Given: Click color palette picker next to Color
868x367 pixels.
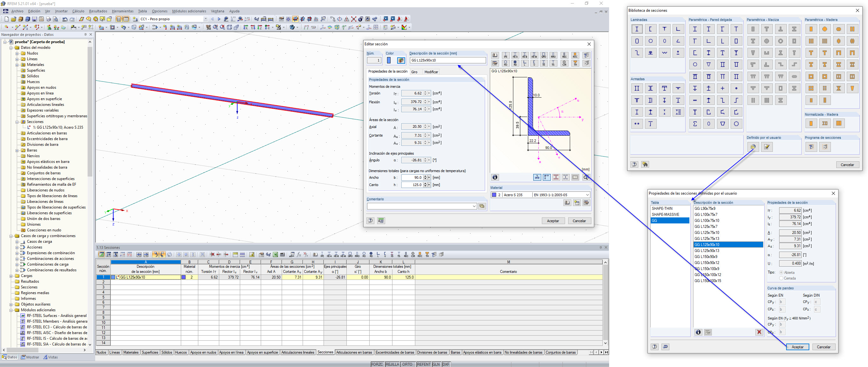Looking at the screenshot, I should pyautogui.click(x=401, y=60).
